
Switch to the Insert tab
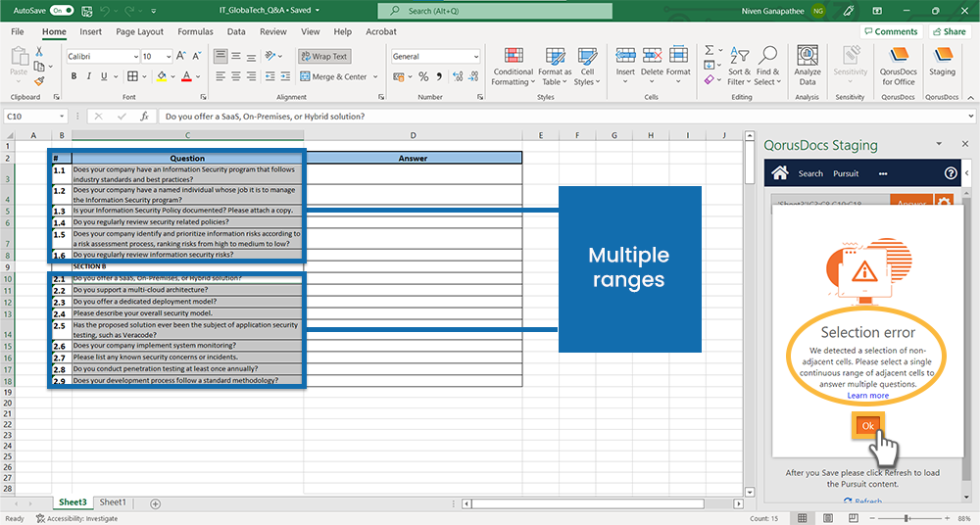click(90, 31)
